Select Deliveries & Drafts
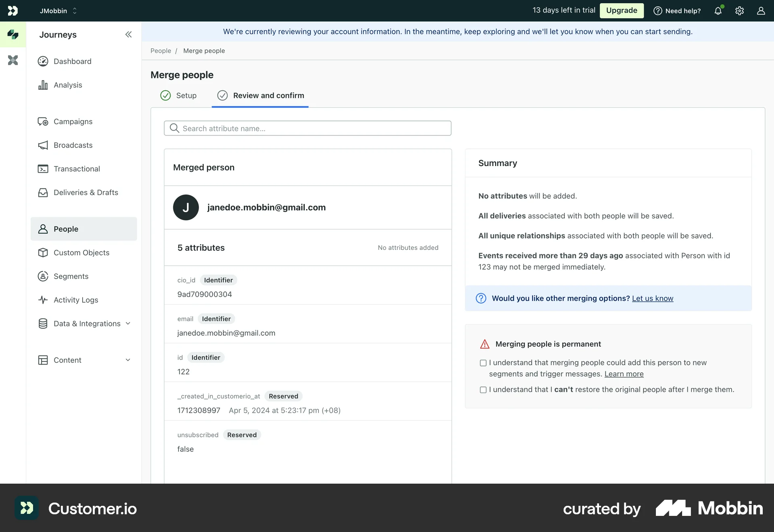The height and width of the screenshot is (532, 774). click(86, 192)
